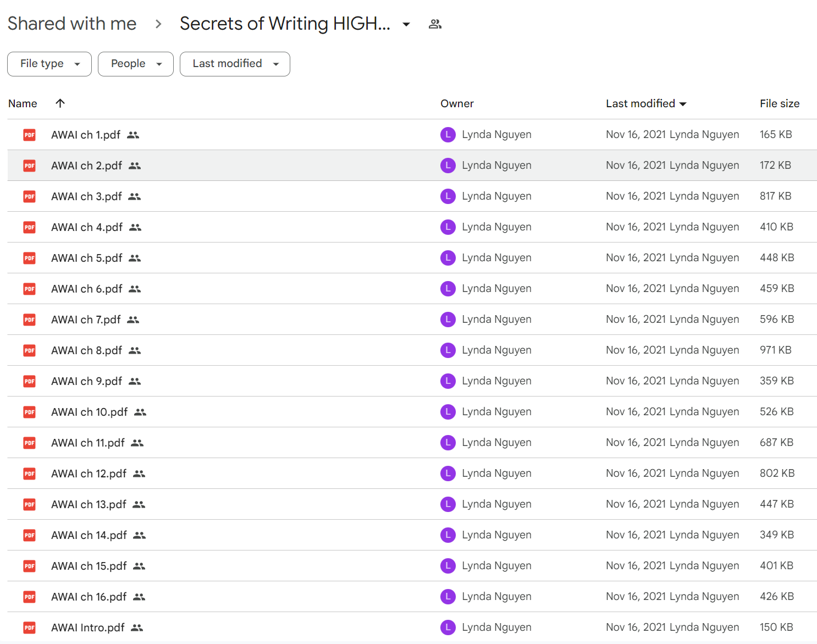Click the PDF icon for AWAI ch 3.pdf
The image size is (817, 644).
[x=30, y=196]
